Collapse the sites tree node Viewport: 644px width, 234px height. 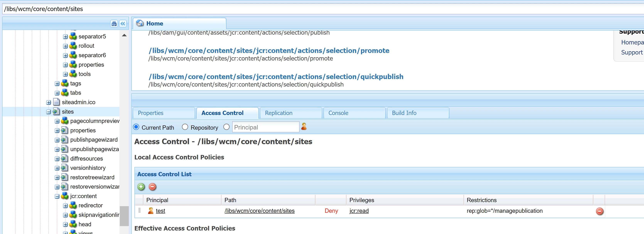tap(48, 112)
